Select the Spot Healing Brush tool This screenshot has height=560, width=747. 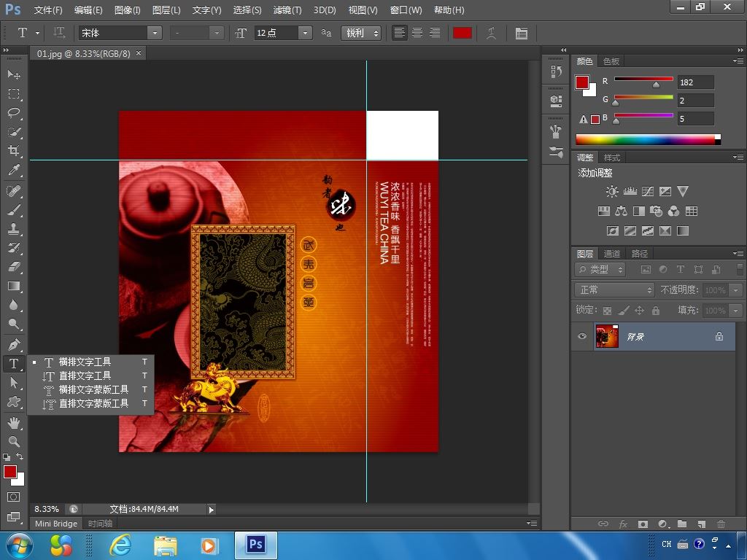(14, 191)
